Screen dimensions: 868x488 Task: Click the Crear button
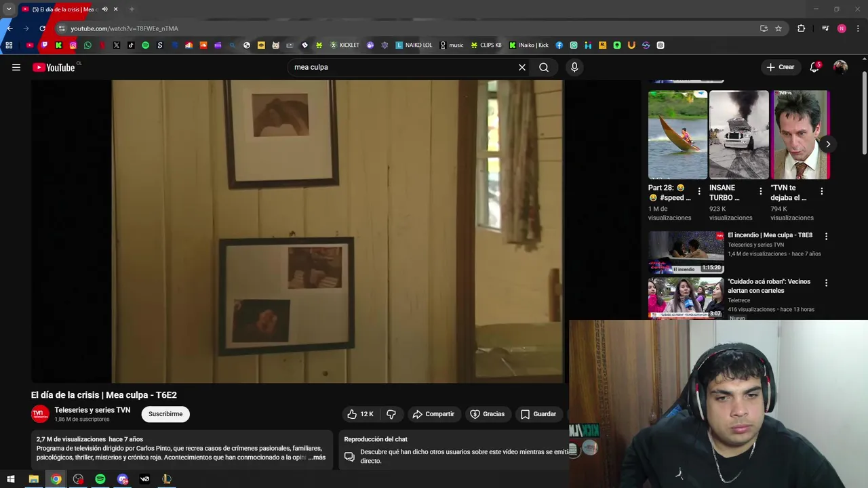click(780, 67)
